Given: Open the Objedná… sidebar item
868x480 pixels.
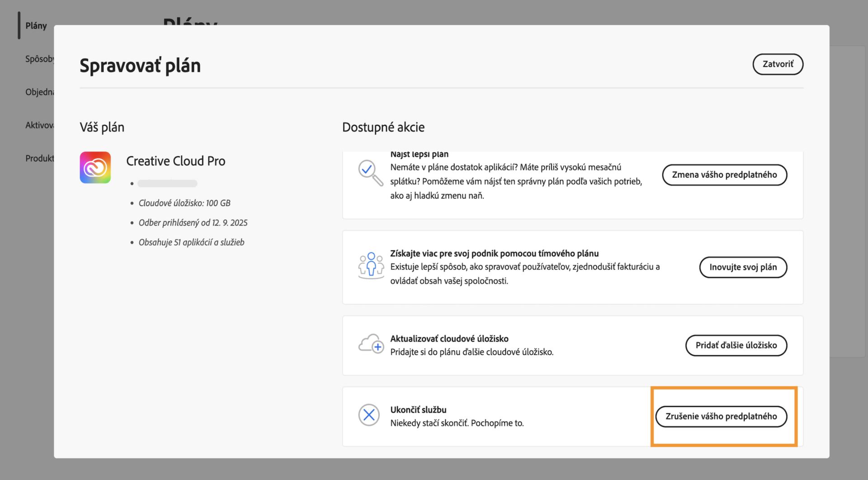Looking at the screenshot, I should point(40,92).
